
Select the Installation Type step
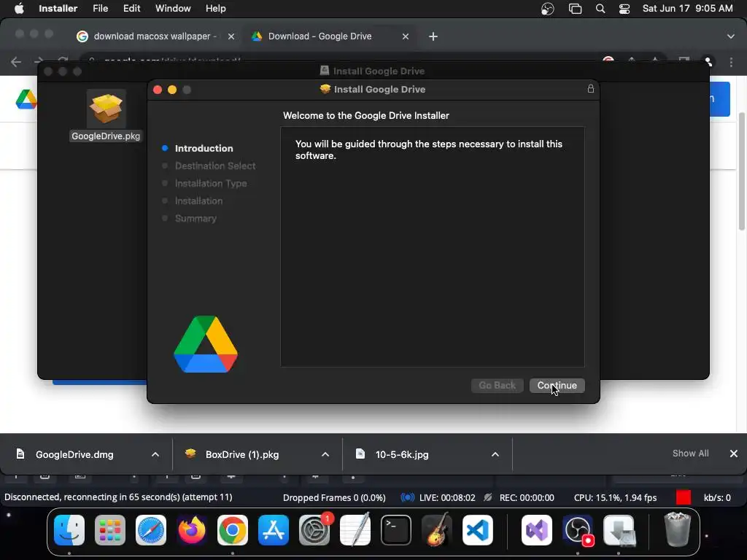pyautogui.click(x=211, y=183)
